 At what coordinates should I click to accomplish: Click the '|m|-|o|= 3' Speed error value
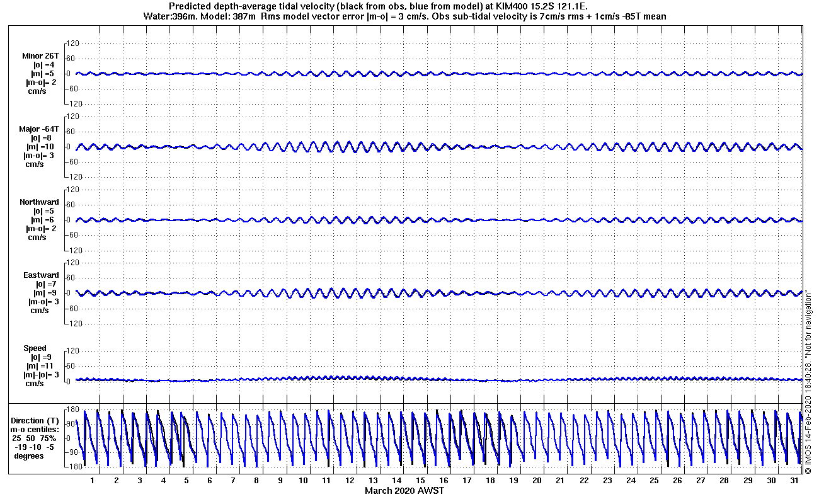point(40,375)
